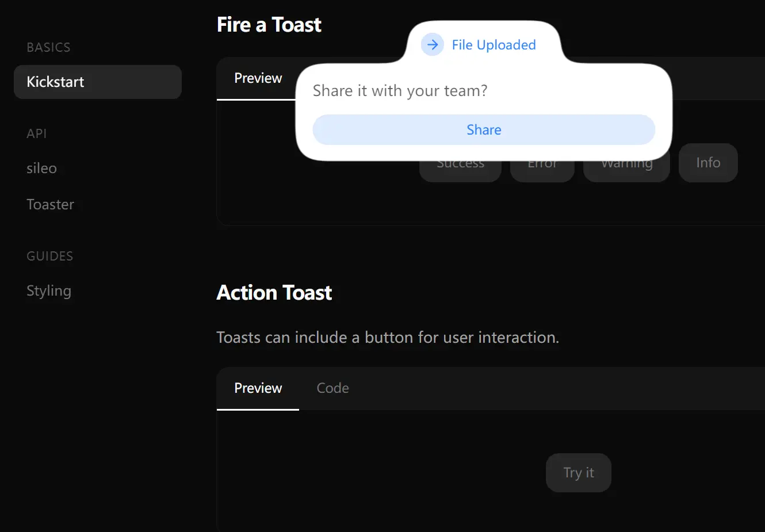Screen dimensions: 765x532
Task: Switch to the Code tab under Fire a Toast
Action: [332, 78]
